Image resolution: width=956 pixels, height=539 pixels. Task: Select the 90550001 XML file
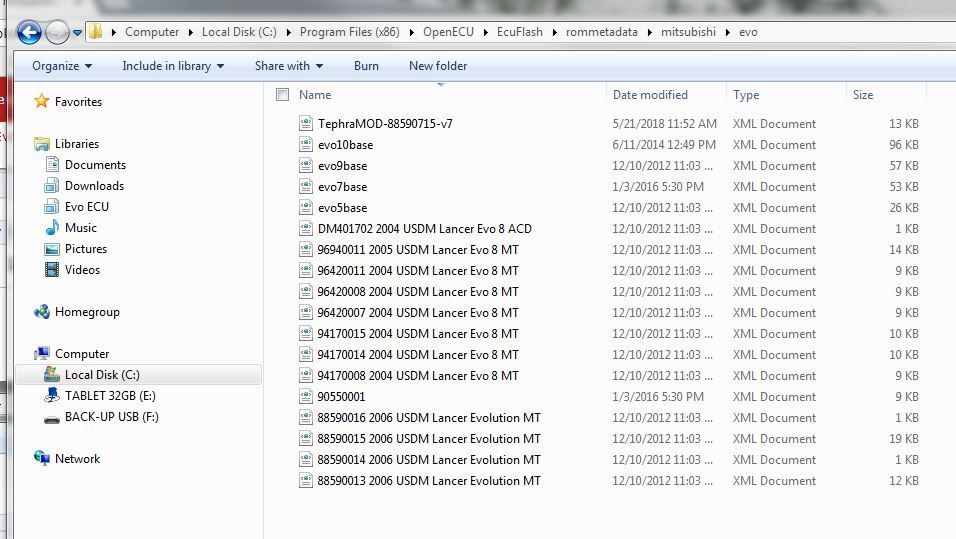tap(341, 397)
